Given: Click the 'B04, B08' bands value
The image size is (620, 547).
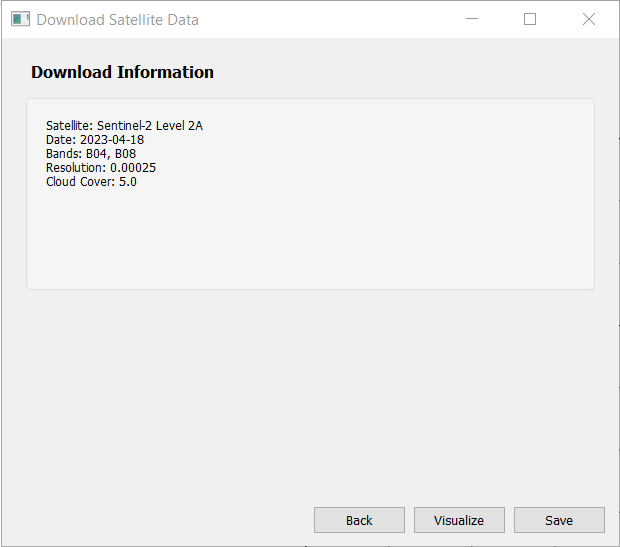Looking at the screenshot, I should pos(110,154).
